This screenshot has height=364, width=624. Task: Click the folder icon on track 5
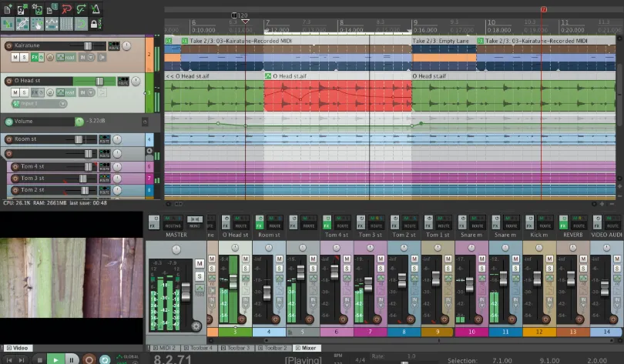tap(149, 151)
